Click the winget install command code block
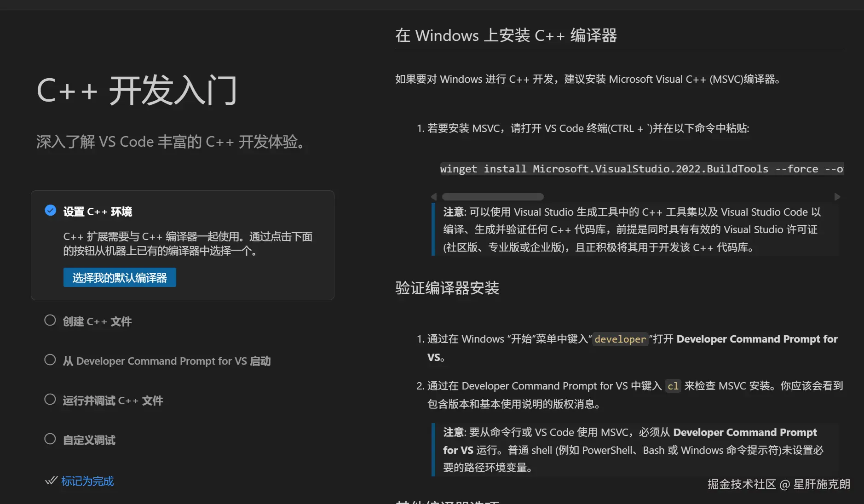864x504 pixels. 642,169
